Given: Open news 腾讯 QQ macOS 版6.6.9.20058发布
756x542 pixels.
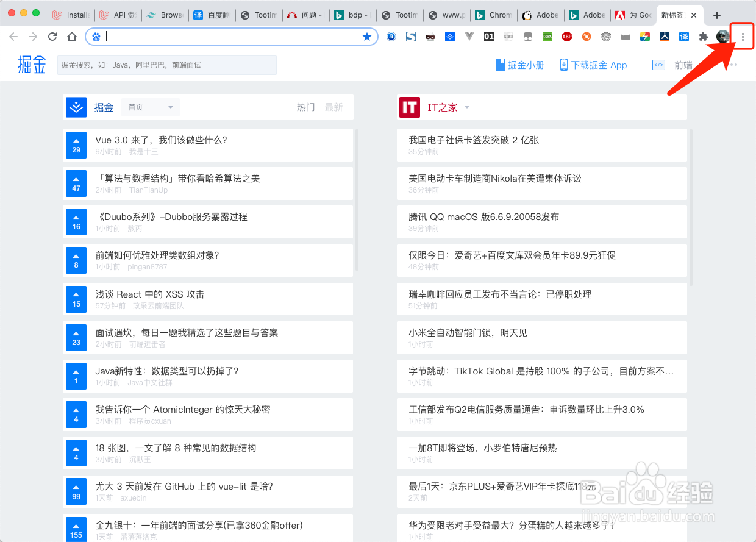Looking at the screenshot, I should (x=483, y=217).
